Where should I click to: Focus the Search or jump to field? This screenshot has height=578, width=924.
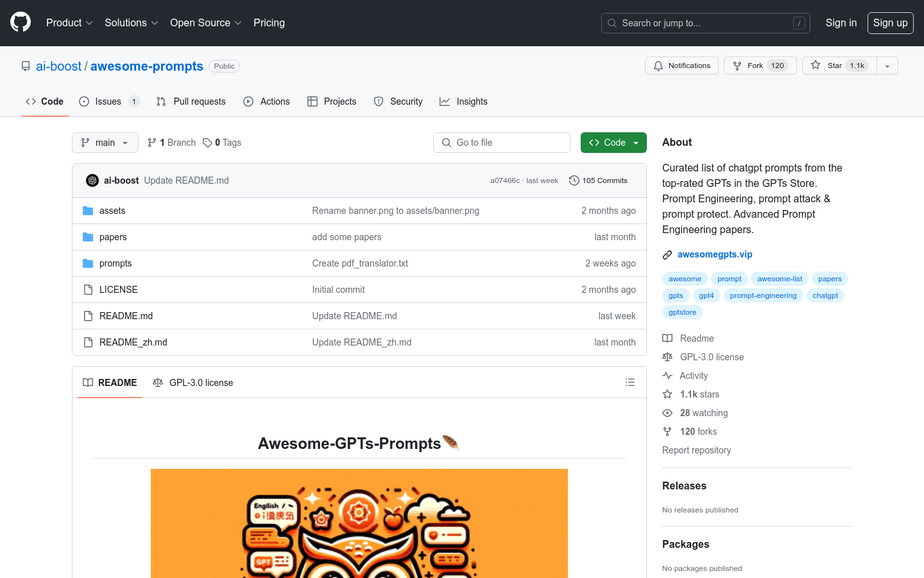[x=706, y=23]
